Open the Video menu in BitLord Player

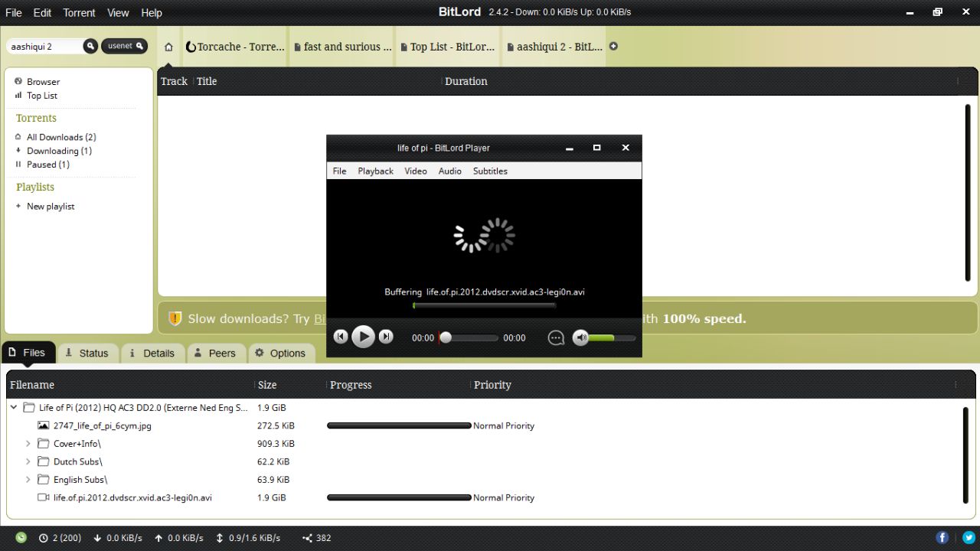pos(416,171)
